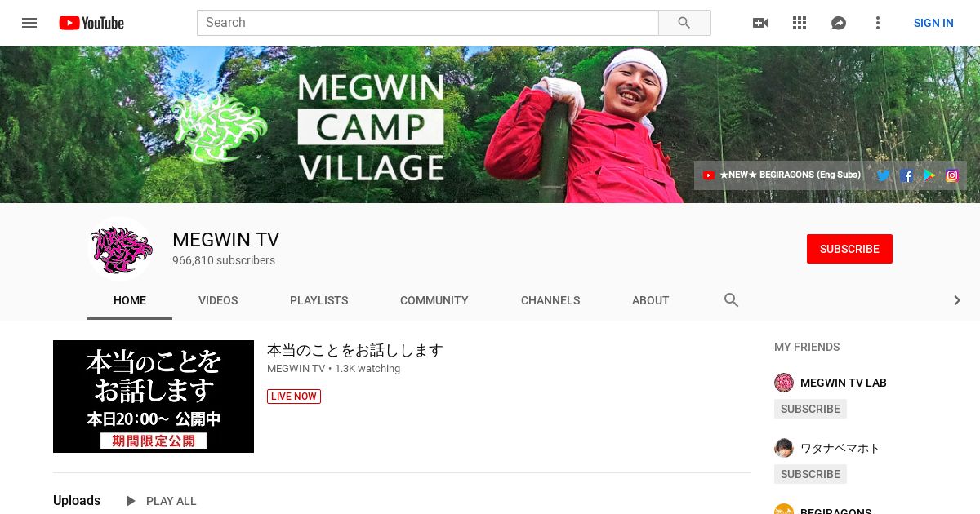Open the hamburger guide menu
The height and width of the screenshot is (514, 980).
[29, 23]
